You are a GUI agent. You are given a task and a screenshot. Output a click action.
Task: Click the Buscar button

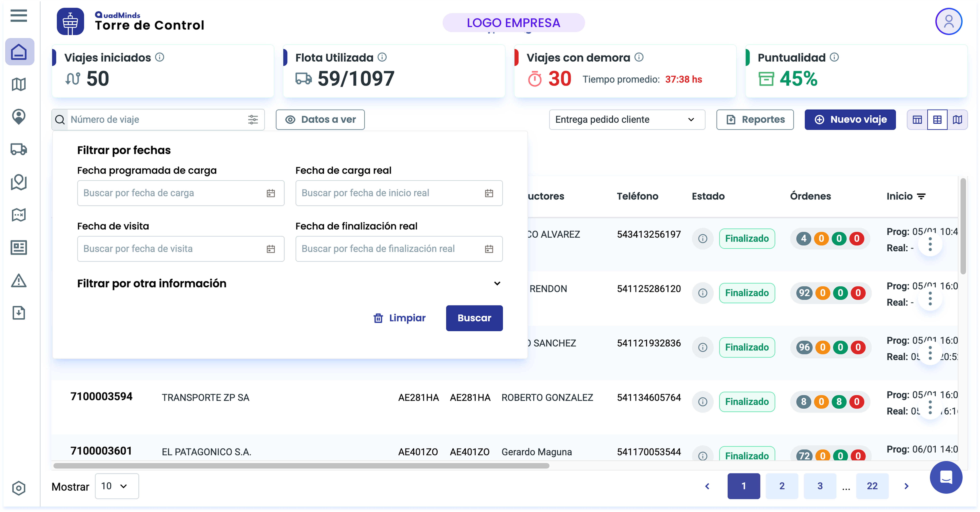474,318
